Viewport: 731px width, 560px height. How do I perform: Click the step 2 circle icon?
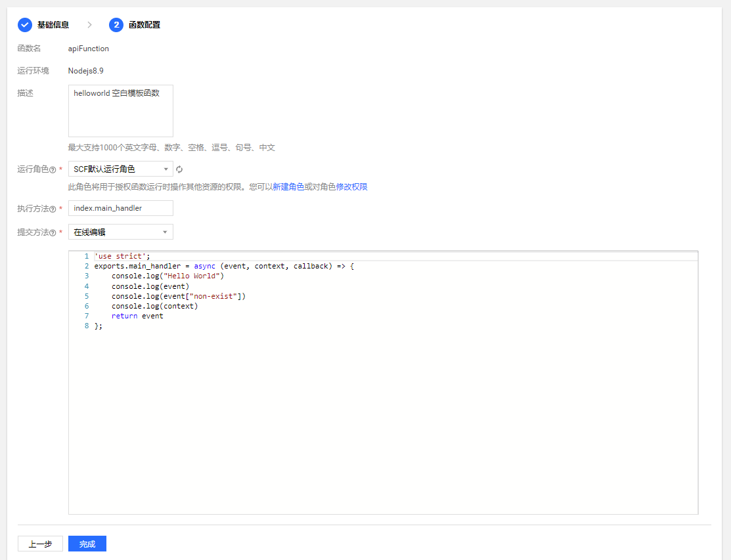[116, 25]
